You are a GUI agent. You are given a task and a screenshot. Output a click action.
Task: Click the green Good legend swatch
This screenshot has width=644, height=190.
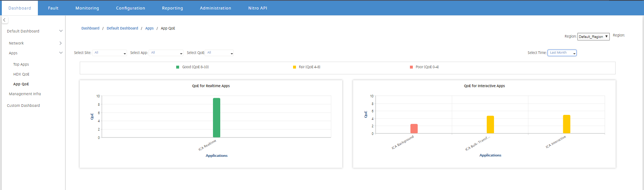[x=178, y=67]
